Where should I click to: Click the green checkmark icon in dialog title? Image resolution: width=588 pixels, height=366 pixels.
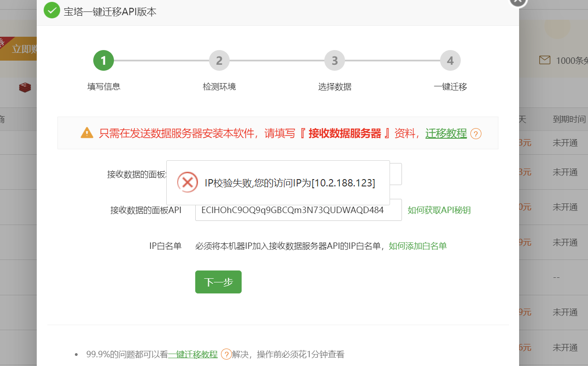click(52, 10)
